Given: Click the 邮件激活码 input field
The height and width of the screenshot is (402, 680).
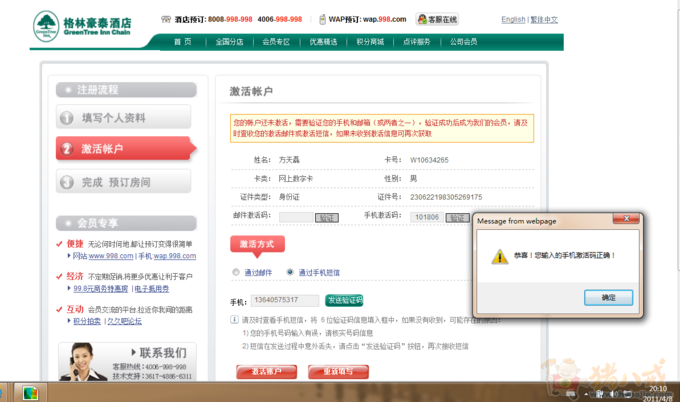Looking at the screenshot, I should click(296, 217).
